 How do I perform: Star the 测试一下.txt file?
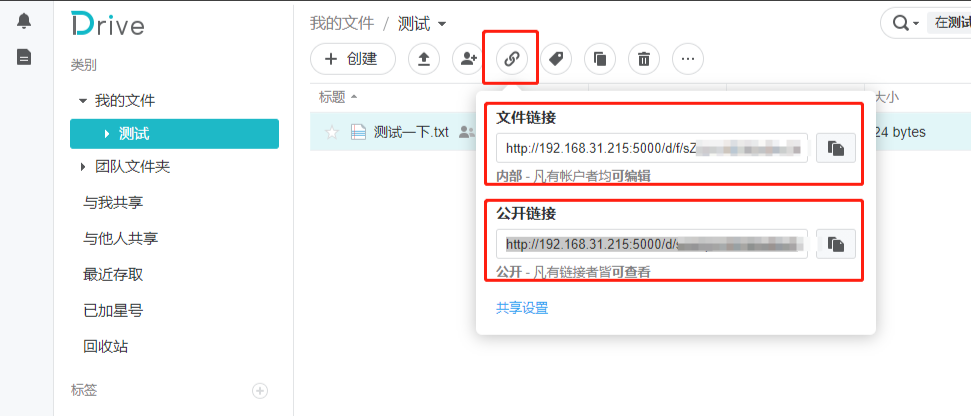[332, 132]
